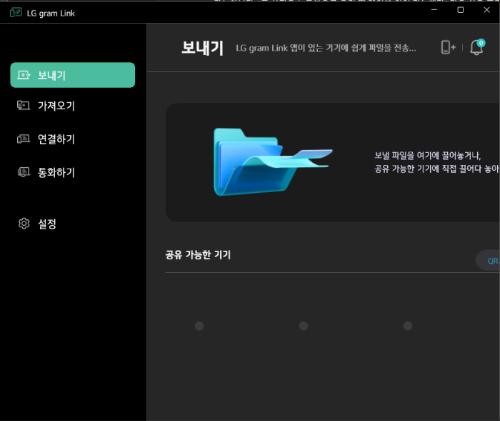Open 설정 (Settings) in the sidebar
This screenshot has height=421, width=500.
tap(73, 224)
